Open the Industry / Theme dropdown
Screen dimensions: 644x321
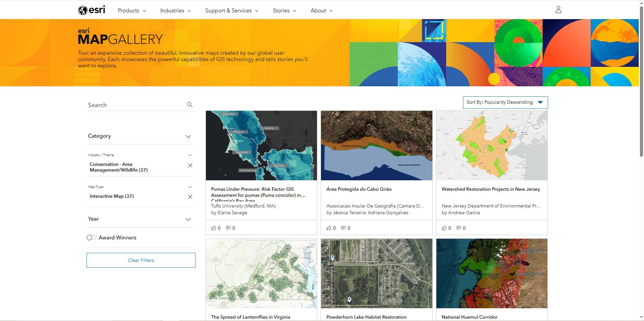(140, 155)
